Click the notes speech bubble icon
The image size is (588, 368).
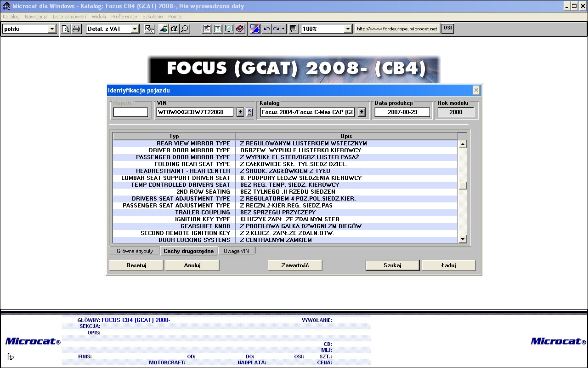pyautogui.click(x=293, y=29)
